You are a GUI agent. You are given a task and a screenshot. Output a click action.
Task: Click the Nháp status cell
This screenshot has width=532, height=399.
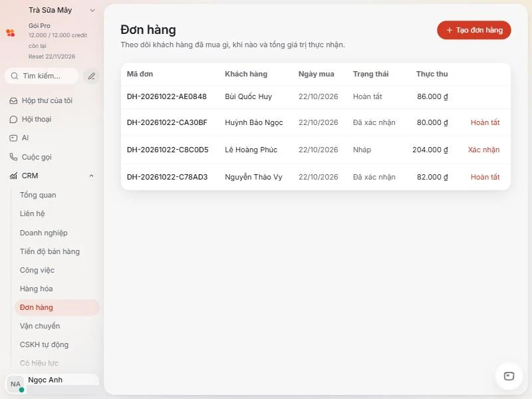coord(362,150)
